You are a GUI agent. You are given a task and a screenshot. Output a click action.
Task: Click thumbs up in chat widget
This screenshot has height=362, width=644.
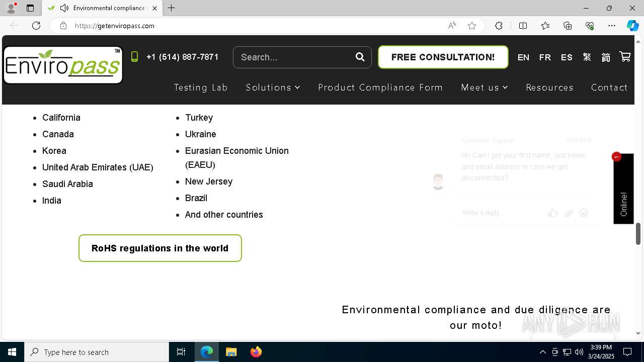point(553,213)
